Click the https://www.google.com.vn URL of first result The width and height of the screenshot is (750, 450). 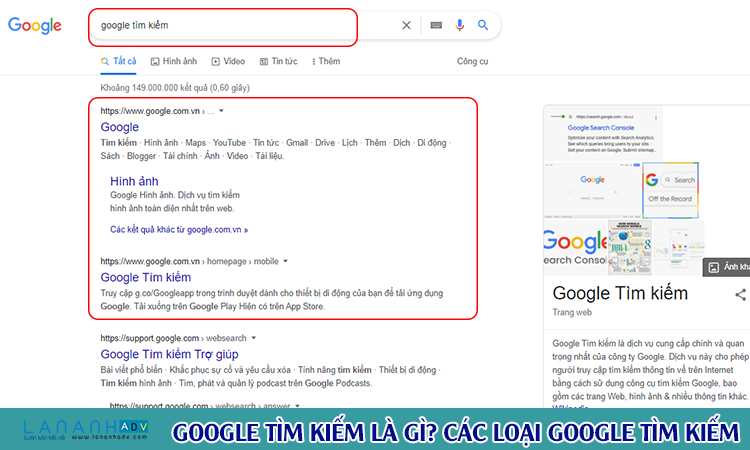(150, 111)
